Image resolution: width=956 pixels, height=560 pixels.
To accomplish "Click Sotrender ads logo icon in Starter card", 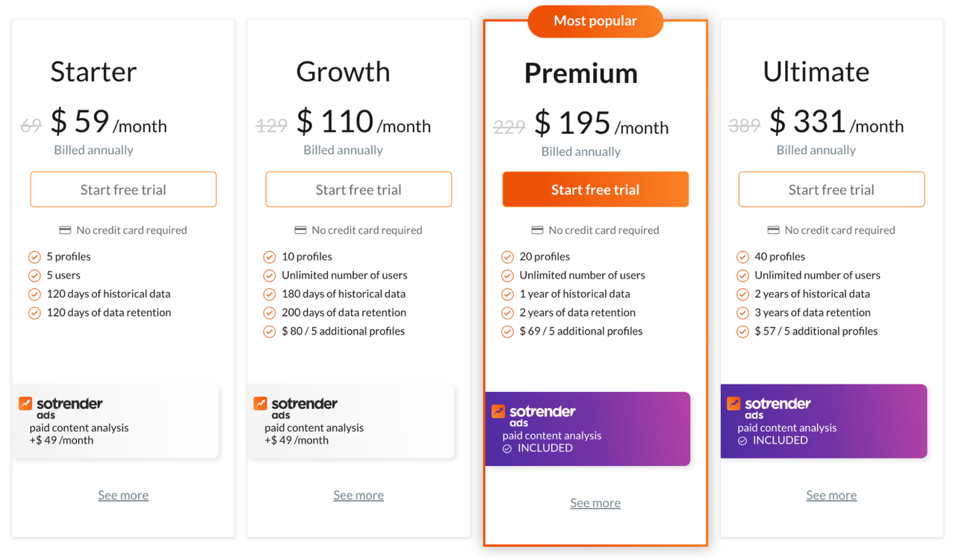I will click(x=25, y=403).
